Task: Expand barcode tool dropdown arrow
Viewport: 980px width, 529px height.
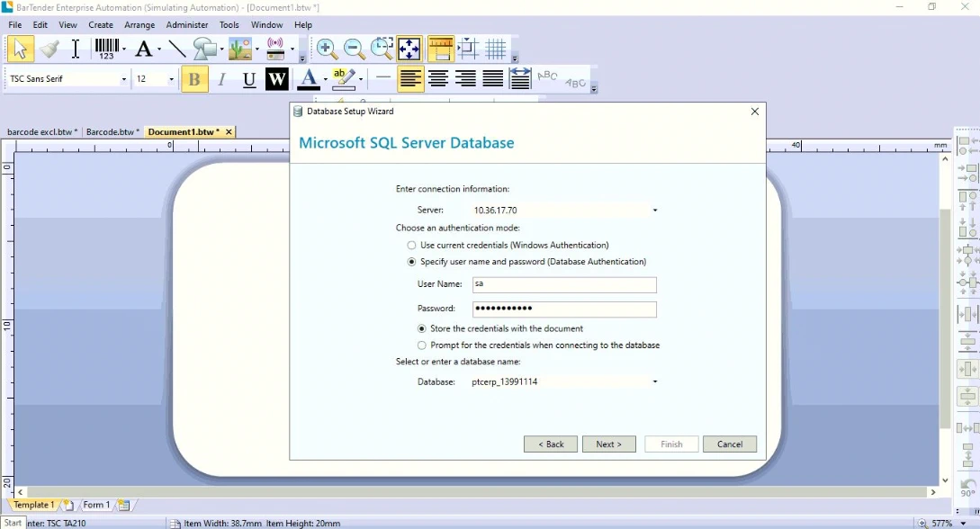Action: (x=124, y=49)
